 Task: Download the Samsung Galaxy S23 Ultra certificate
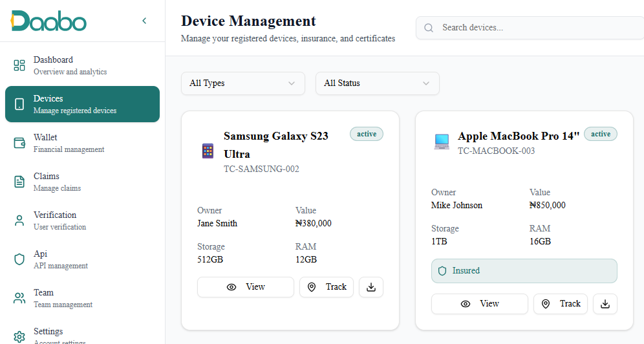point(371,287)
